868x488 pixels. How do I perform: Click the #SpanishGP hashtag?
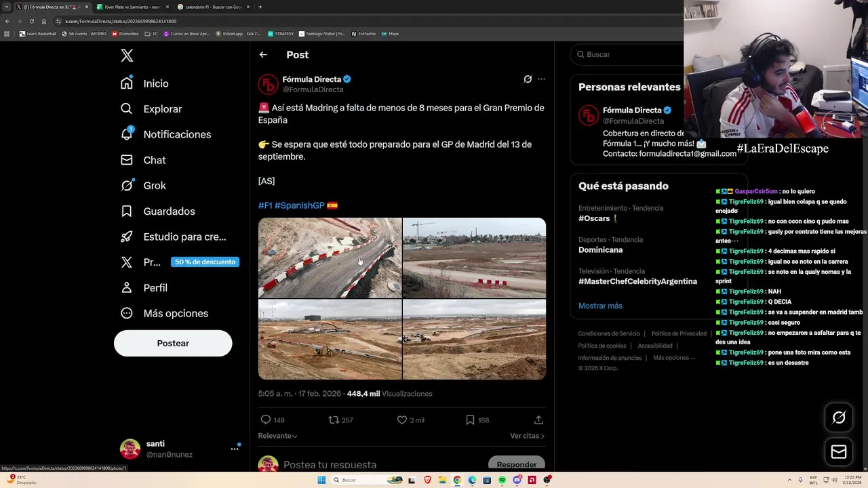[x=299, y=205]
